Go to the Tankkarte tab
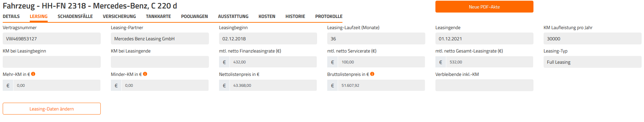The height and width of the screenshot is (122, 644). (x=158, y=16)
